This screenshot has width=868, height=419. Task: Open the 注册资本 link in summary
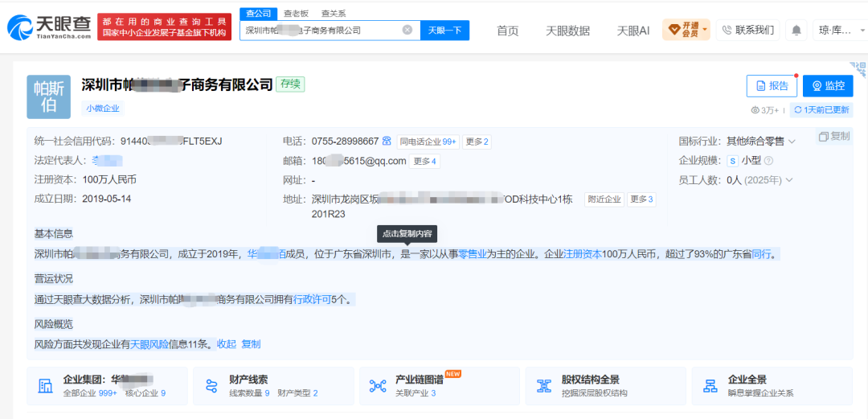point(583,254)
